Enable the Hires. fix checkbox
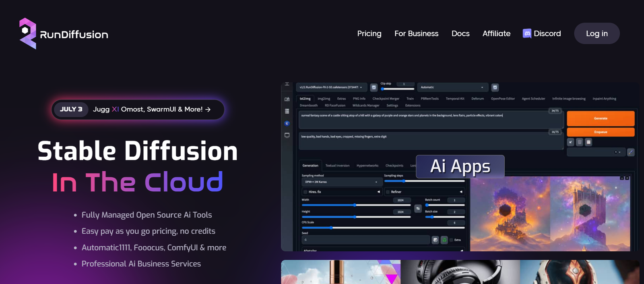 [x=305, y=192]
